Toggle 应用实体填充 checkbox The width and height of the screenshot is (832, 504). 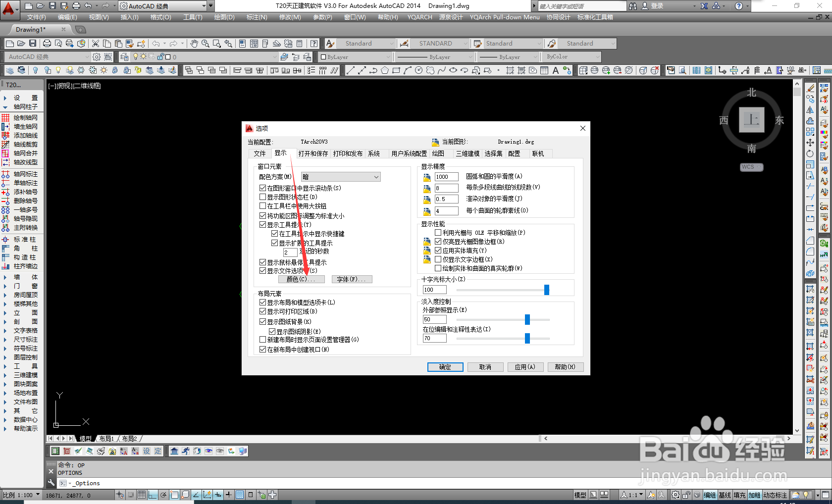[x=438, y=251]
